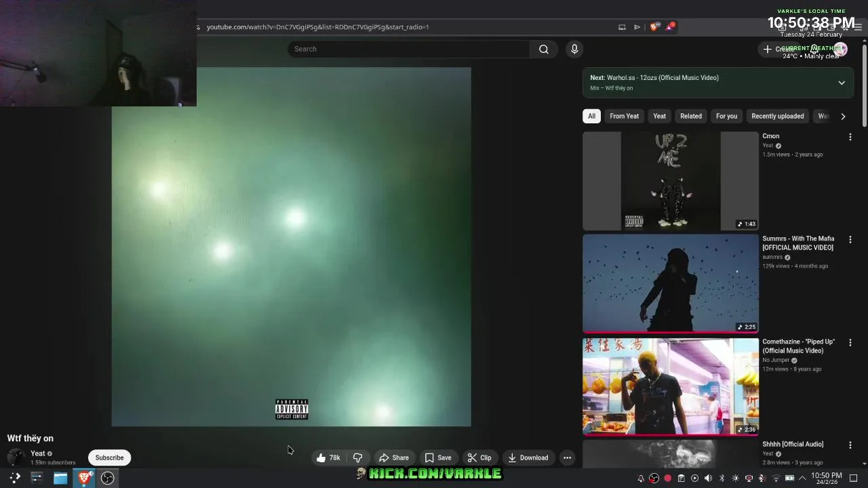This screenshot has width=868, height=488.
Task: Show more filter chips with right arrow
Action: click(x=843, y=116)
